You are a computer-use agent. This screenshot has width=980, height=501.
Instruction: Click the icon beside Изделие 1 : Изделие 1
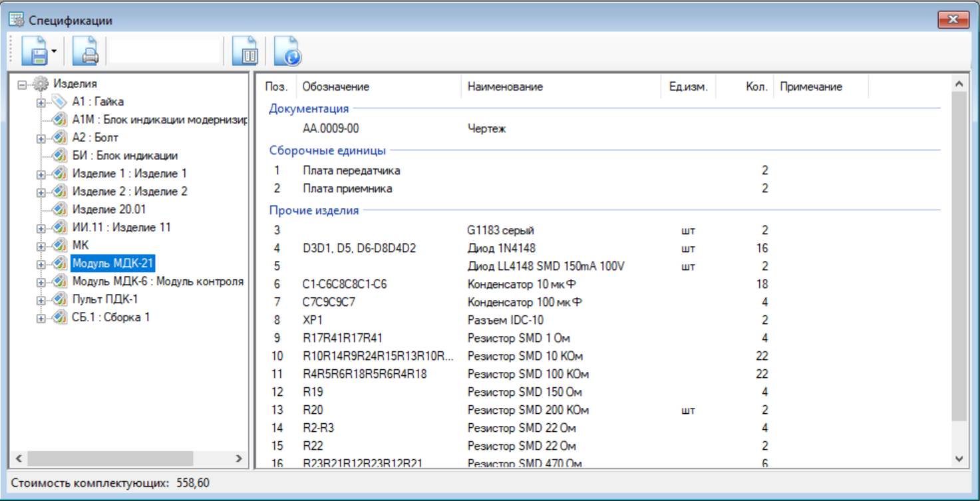59,174
